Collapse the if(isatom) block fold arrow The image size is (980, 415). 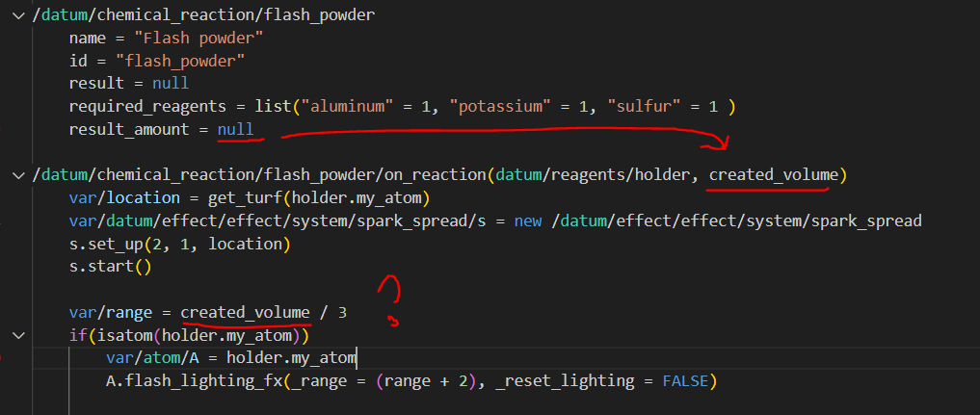click(x=18, y=336)
